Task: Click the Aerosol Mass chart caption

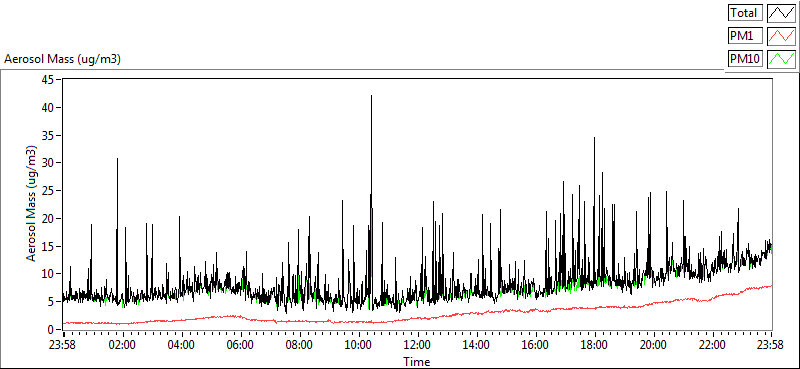Action: coord(62,59)
